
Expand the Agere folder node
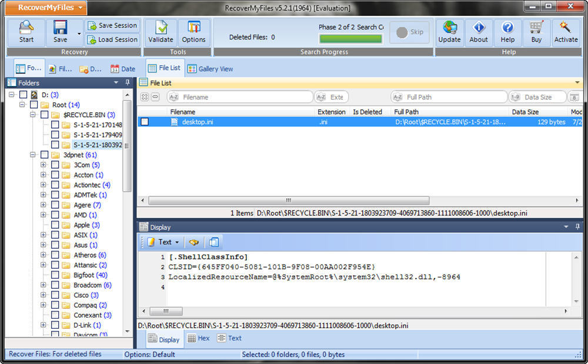click(44, 205)
